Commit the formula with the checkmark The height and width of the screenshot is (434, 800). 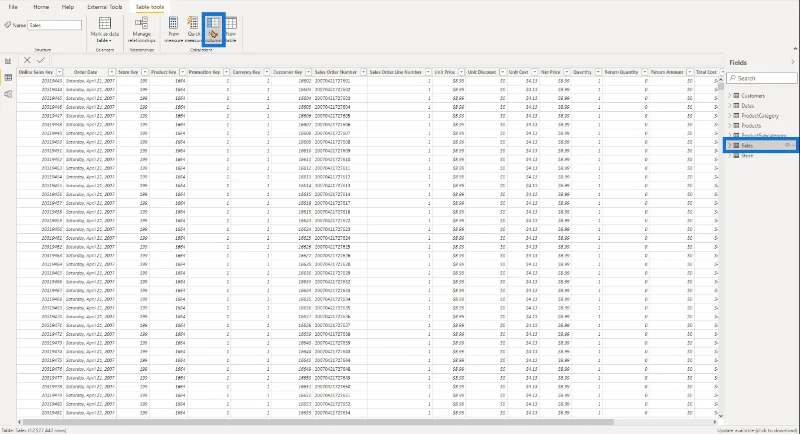[41, 60]
